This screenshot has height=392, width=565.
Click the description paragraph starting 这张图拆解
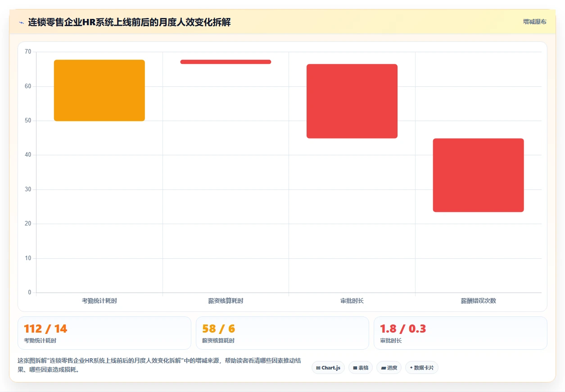[x=159, y=365]
